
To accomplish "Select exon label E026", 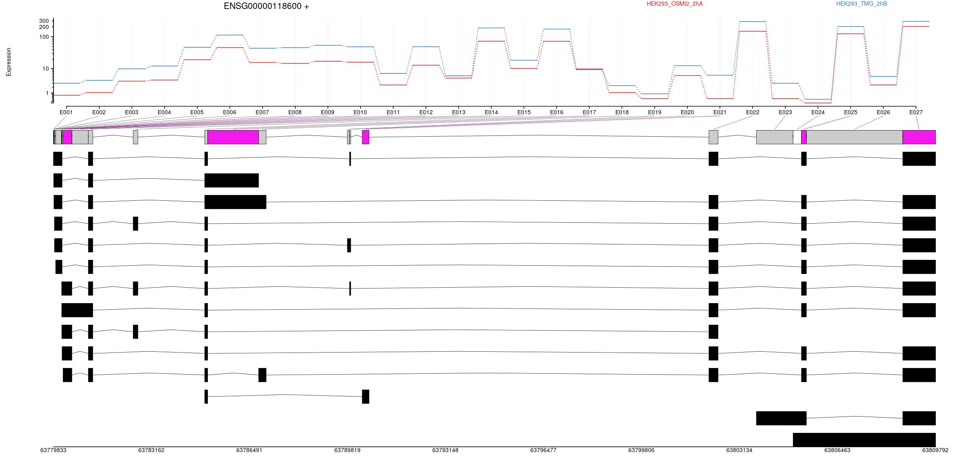I will pos(883,112).
